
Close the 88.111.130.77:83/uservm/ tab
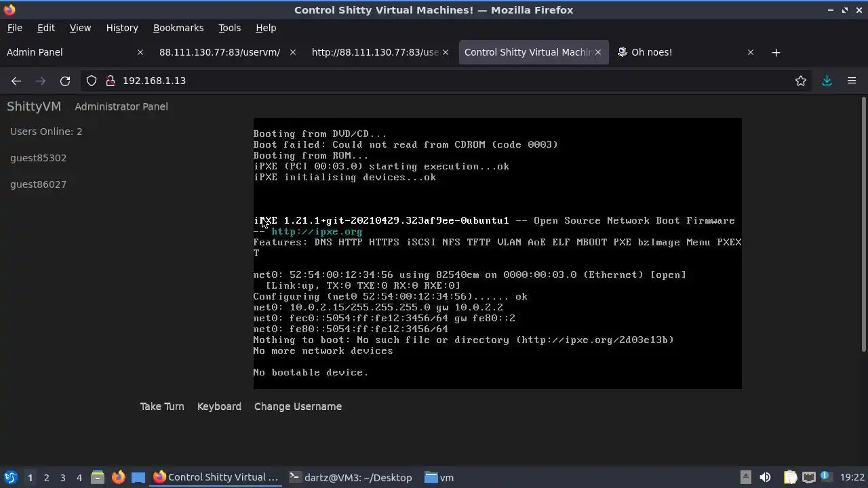(x=293, y=52)
